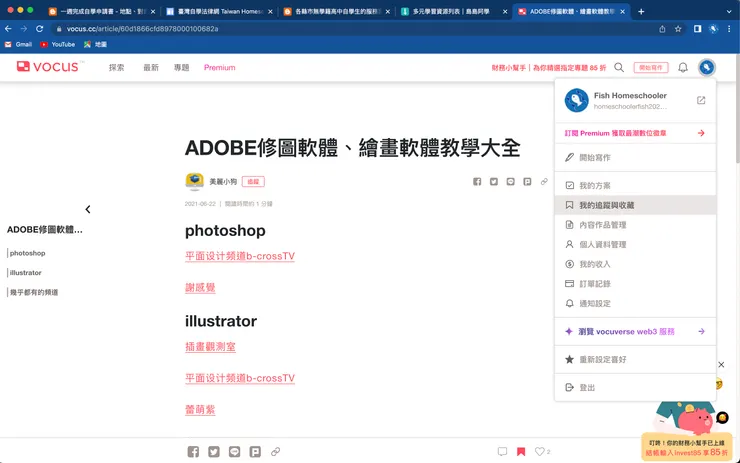Click the author avatar 美麗小狗

194,181
